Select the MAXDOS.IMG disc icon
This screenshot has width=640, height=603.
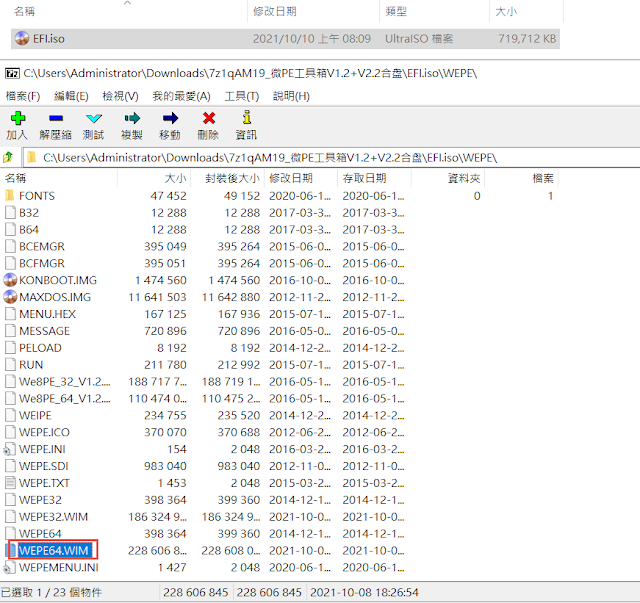click(10, 297)
